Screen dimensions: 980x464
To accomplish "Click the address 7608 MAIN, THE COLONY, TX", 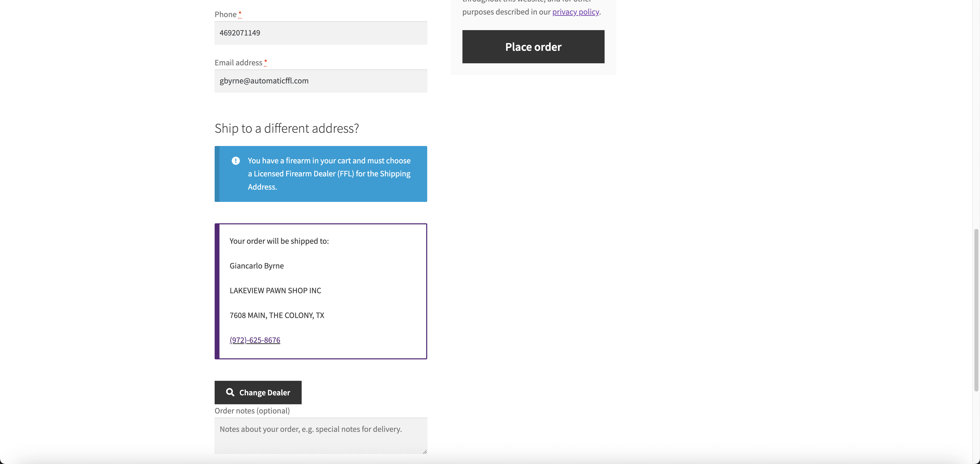I will click(x=277, y=315).
